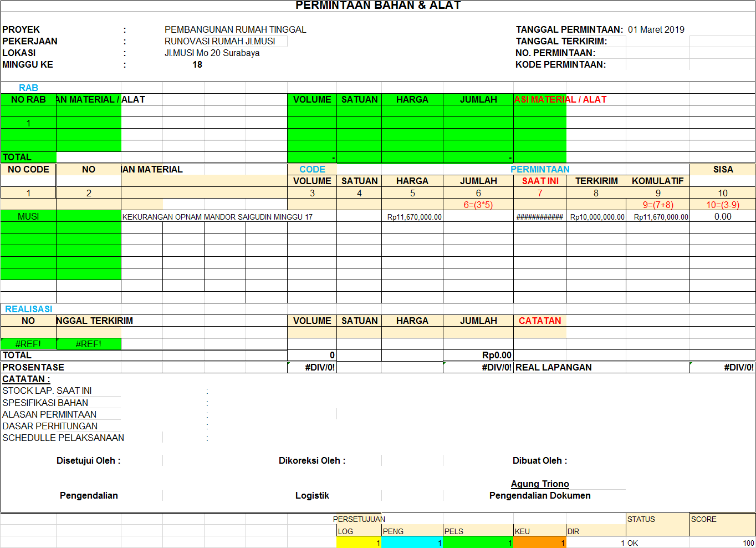Image resolution: width=756 pixels, height=548 pixels.
Task: Select the KODE PERMINTAAN label
Action: (x=560, y=64)
